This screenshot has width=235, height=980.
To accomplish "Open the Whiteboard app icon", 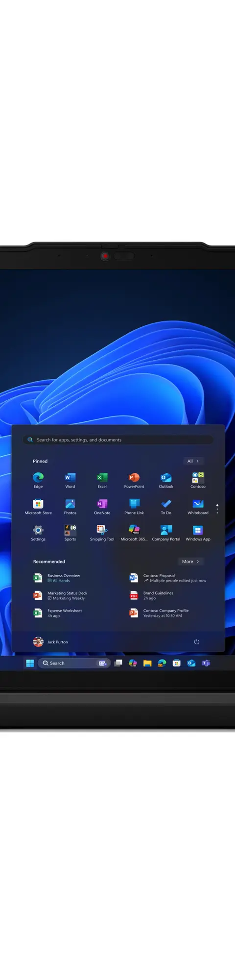I will [198, 506].
